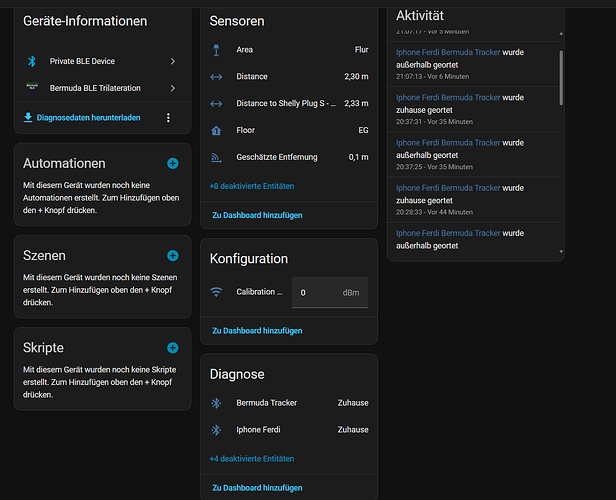The image size is (616, 500).
Task: Click the Floor sensor home icon
Action: pyautogui.click(x=216, y=131)
